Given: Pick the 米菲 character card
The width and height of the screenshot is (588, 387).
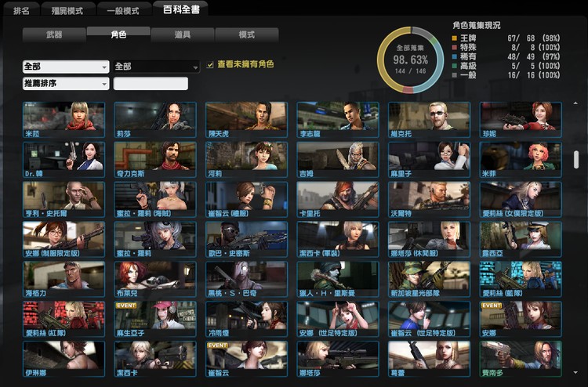Looking at the screenshot, I should [521, 160].
